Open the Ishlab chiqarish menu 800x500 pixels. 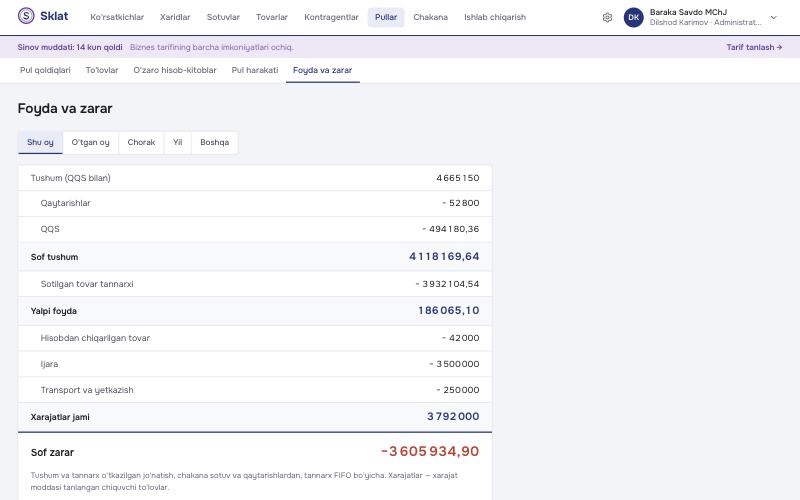coord(495,17)
